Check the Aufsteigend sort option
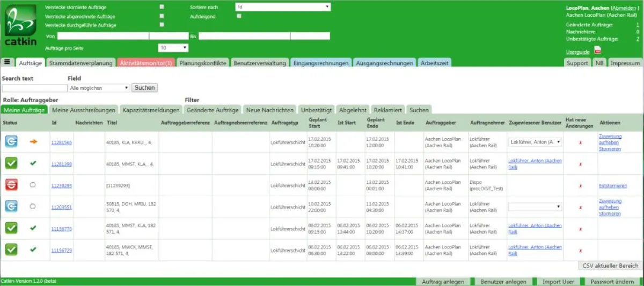Viewport: 644px width, 286px height. coord(239,16)
